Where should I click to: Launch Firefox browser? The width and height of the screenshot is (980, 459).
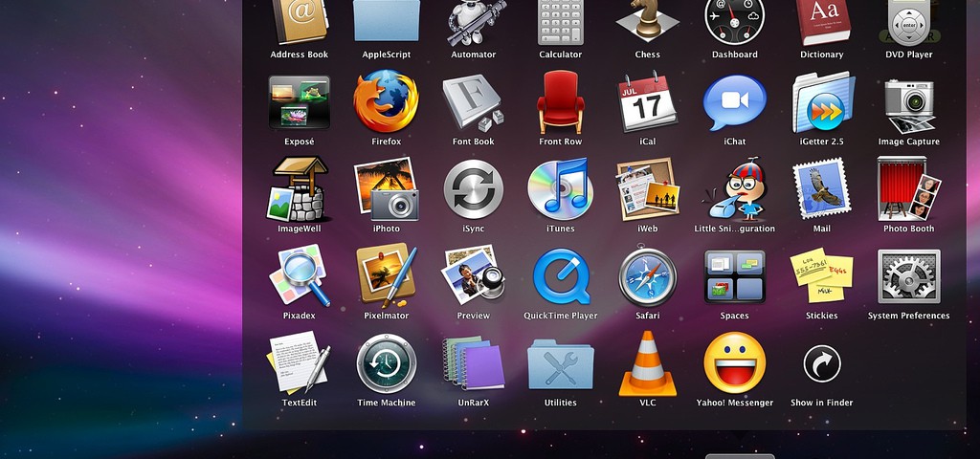(387, 101)
